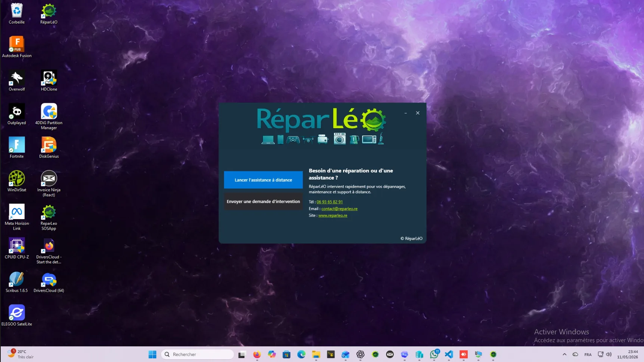The height and width of the screenshot is (362, 644).
Task: Minimize the RéparLéO dialog window
Action: click(406, 113)
